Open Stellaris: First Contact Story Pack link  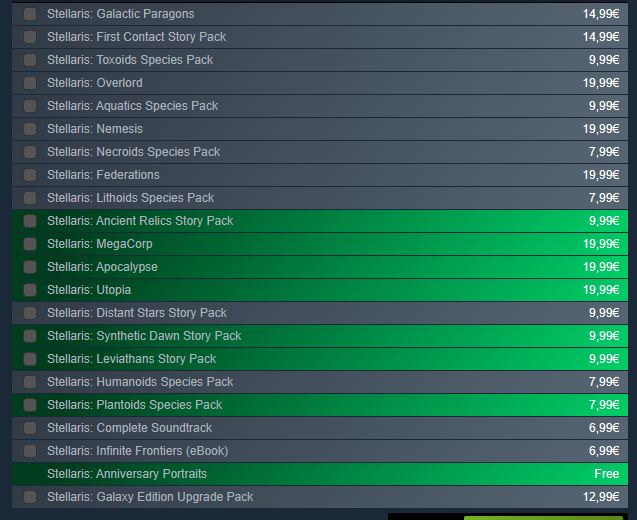click(136, 37)
